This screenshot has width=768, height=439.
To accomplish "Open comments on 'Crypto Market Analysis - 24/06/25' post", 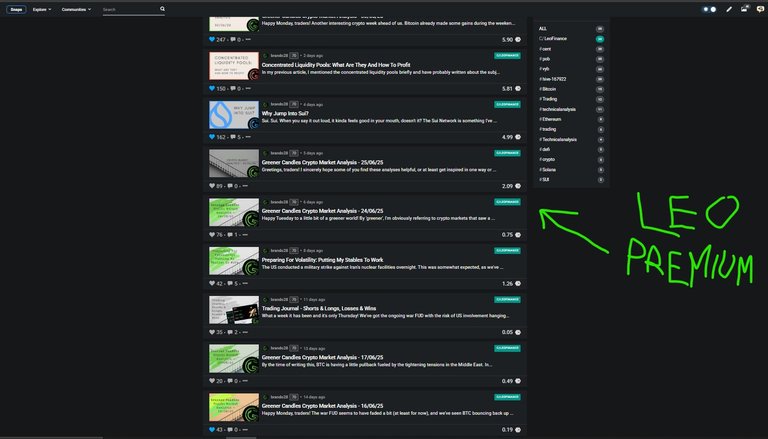I will [x=230, y=235].
